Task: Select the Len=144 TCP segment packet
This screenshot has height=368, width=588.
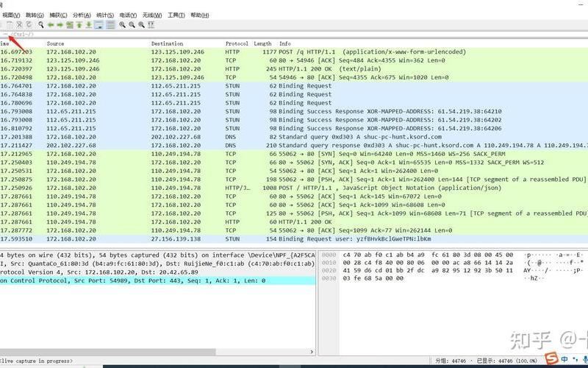Action: point(294,179)
